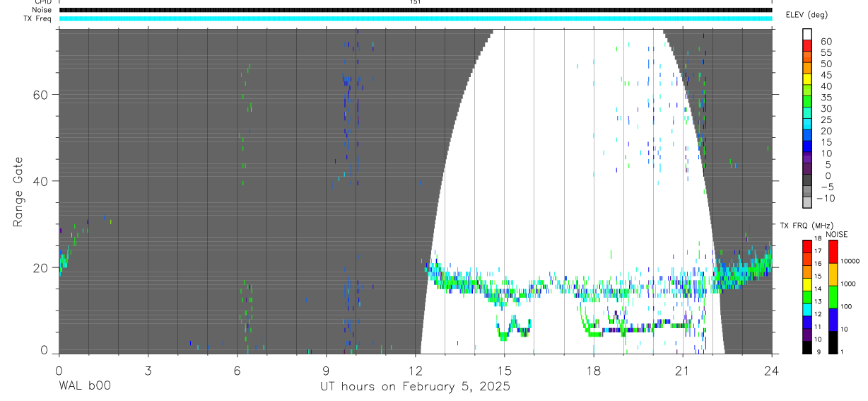The image size is (868, 401).
Task: Click the '10000' label on NOISE colorbar
Action: click(x=850, y=261)
